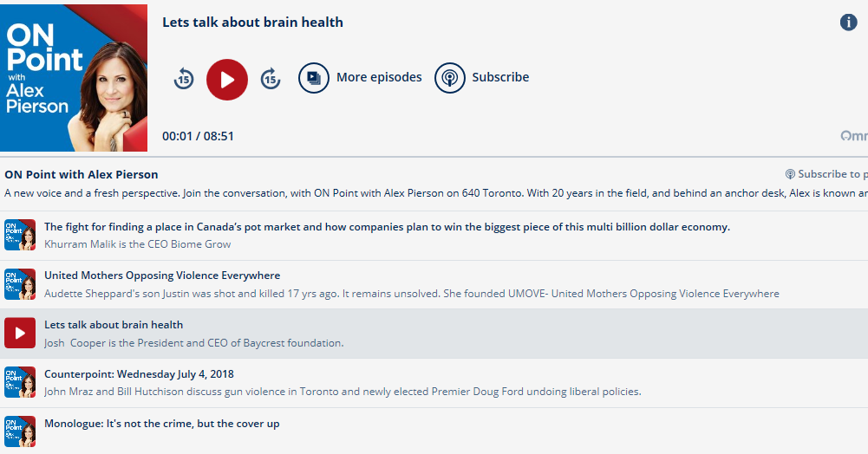868x454 pixels.
Task: Click thumbnail for United Mothers episode
Action: (20, 284)
